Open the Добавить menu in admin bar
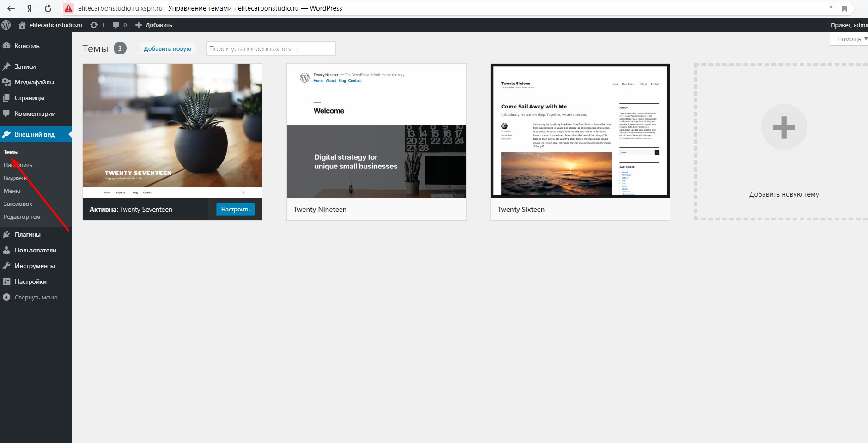The width and height of the screenshot is (868, 443). (x=154, y=25)
